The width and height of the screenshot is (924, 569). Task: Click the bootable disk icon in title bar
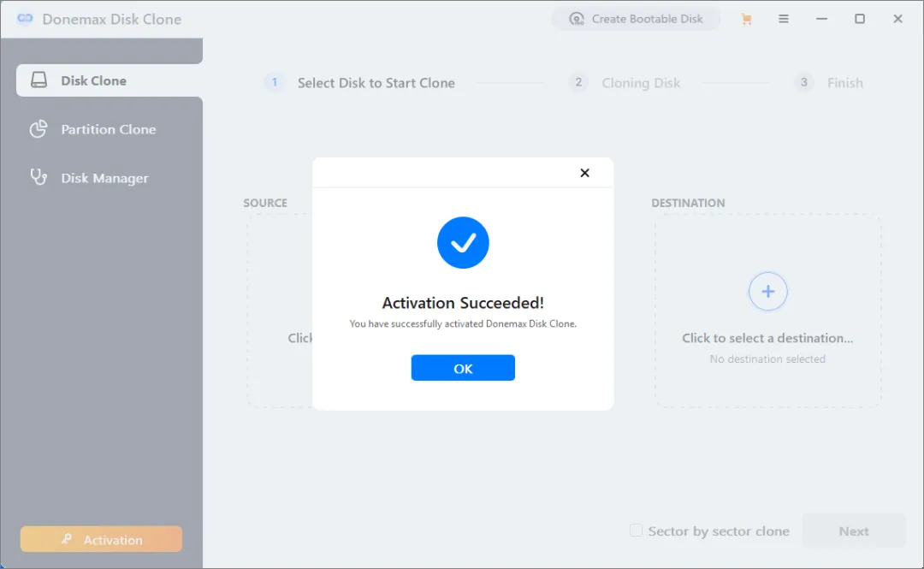577,19
